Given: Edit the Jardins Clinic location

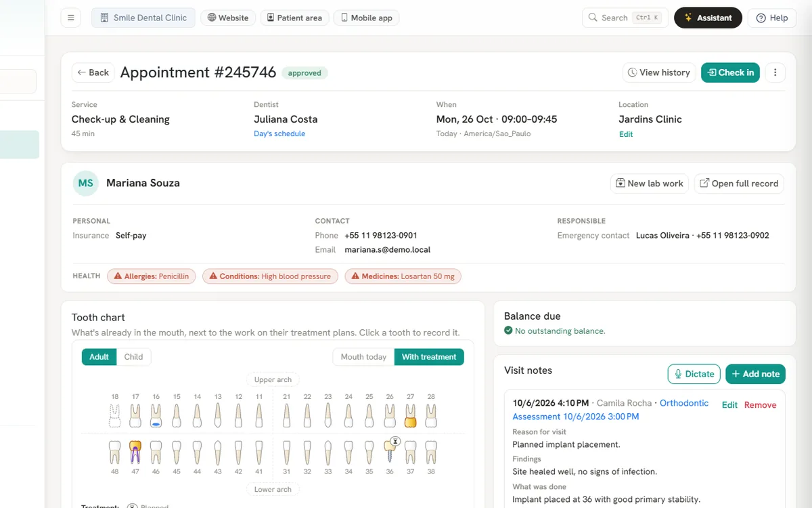Looking at the screenshot, I should [x=626, y=134].
